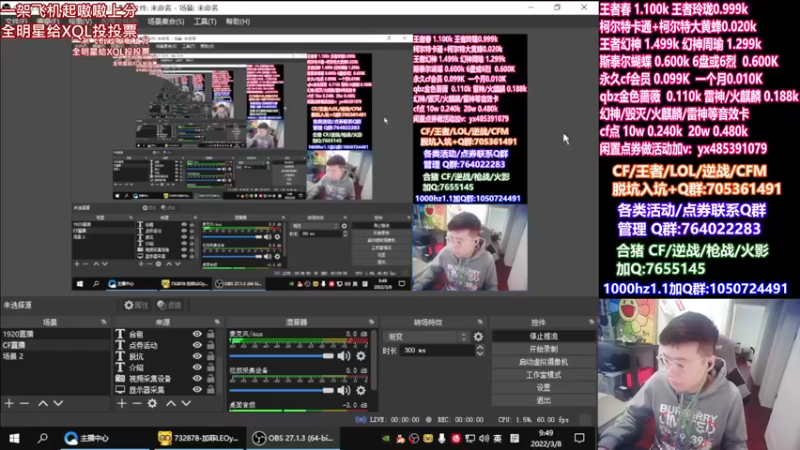Hide the 视频采集设备 source
800x450 pixels.
[x=197, y=379]
